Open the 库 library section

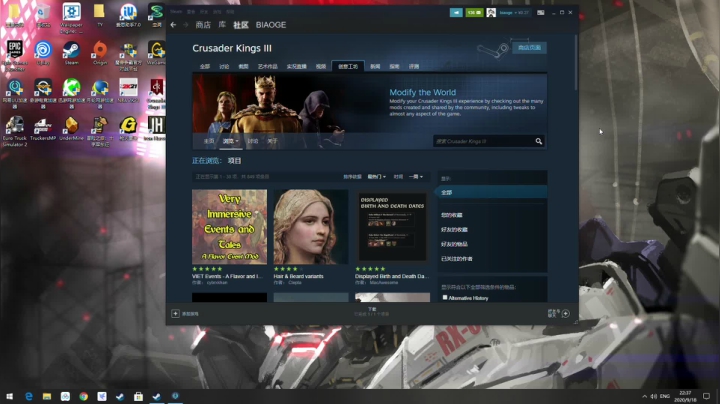pos(222,25)
